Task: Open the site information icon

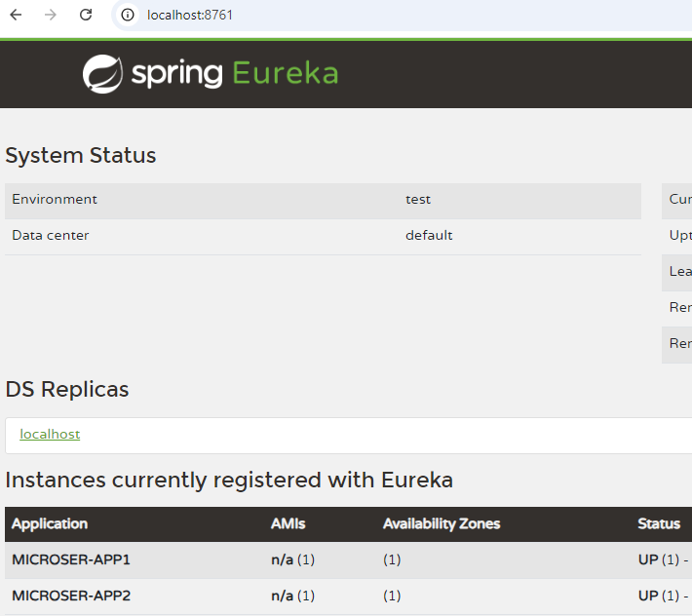Action: 128,15
